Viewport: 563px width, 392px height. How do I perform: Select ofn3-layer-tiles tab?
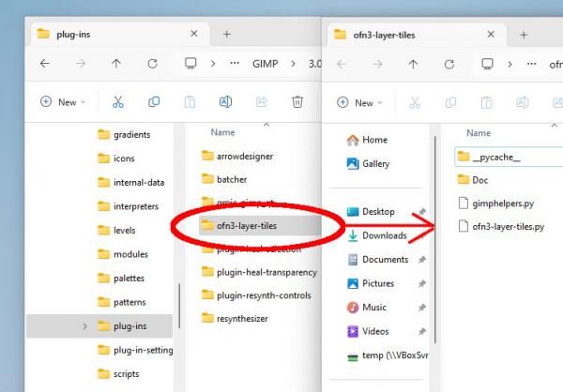(417, 35)
